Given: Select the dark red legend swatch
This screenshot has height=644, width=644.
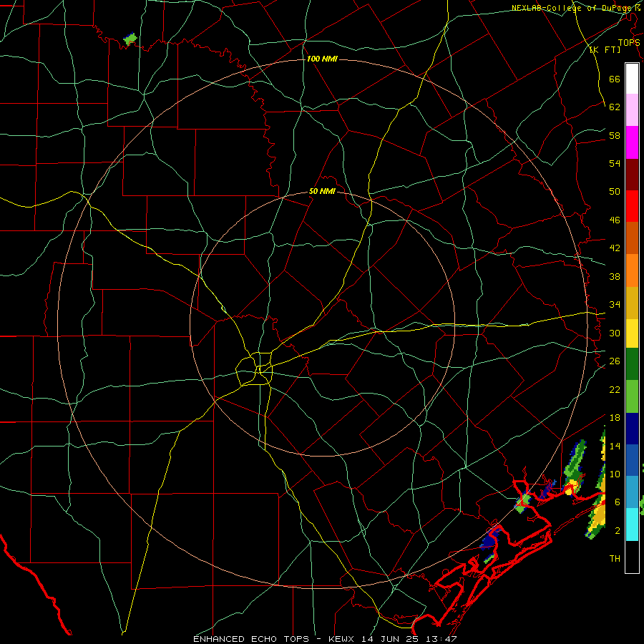Looking at the screenshot, I should (632, 175).
